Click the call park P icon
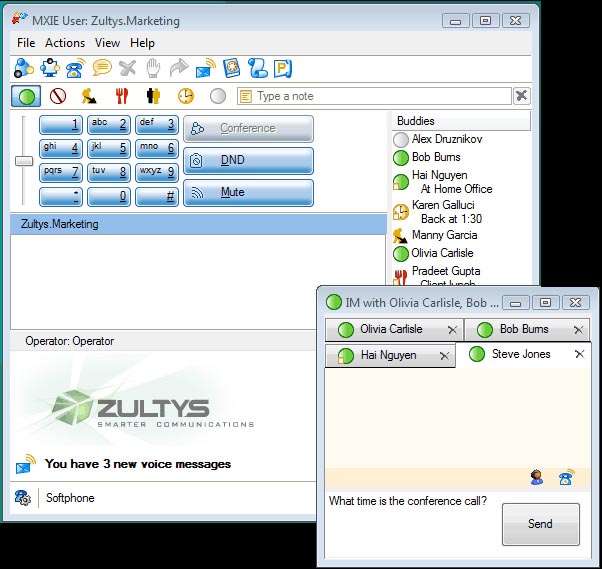 pos(283,69)
